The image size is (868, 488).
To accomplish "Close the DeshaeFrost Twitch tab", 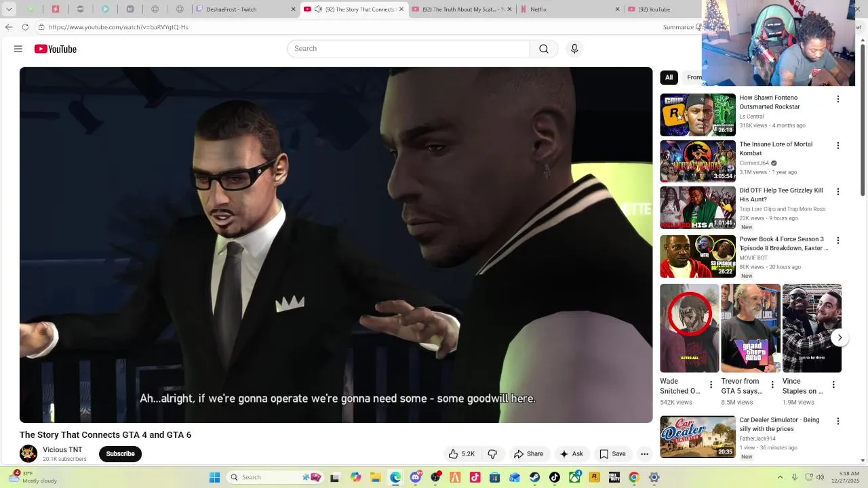I will coord(293,9).
